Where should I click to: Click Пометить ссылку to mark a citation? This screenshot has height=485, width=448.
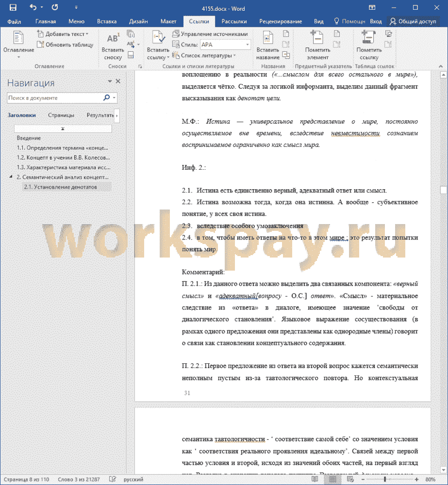(369, 45)
